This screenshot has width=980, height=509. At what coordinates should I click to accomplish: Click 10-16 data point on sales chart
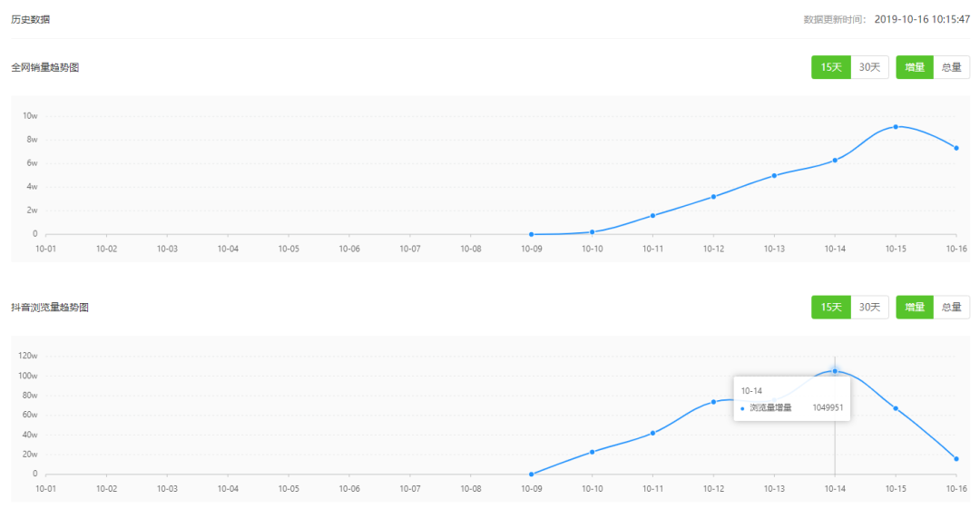coord(956,148)
